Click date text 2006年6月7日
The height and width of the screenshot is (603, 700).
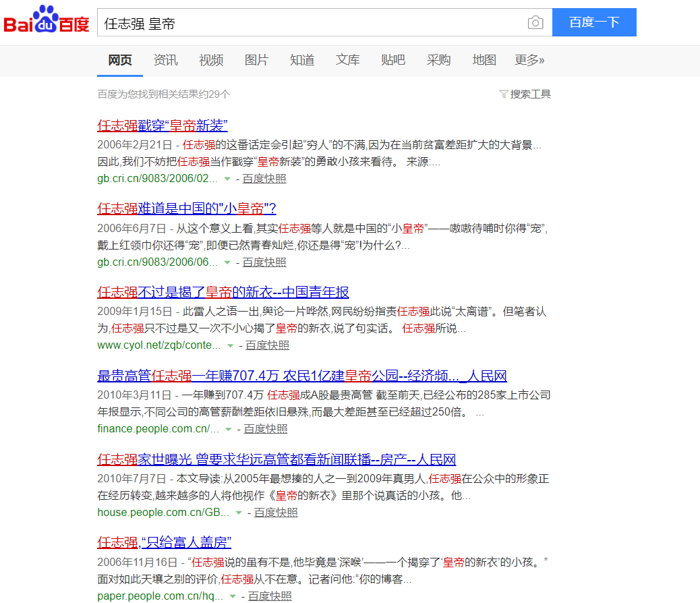coord(132,229)
